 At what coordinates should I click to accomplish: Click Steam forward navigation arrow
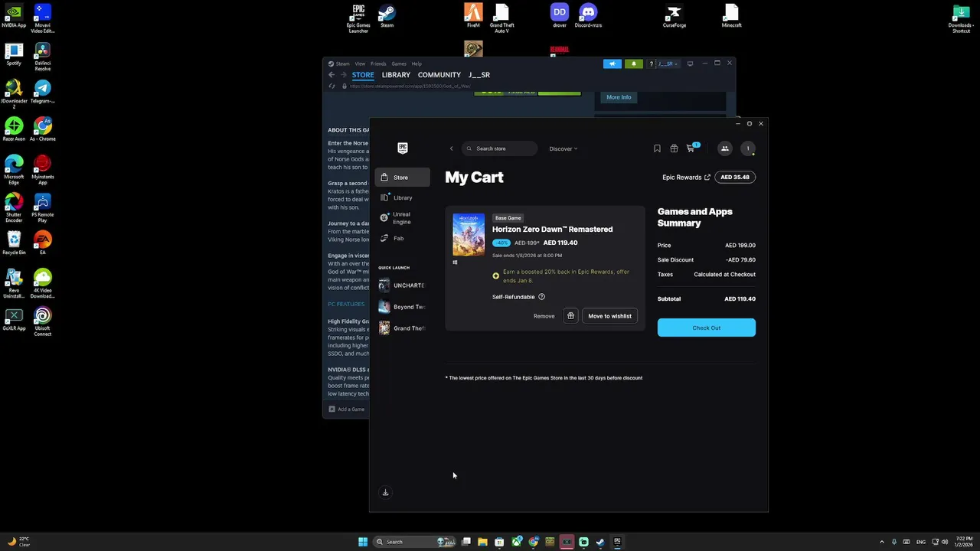pyautogui.click(x=343, y=75)
